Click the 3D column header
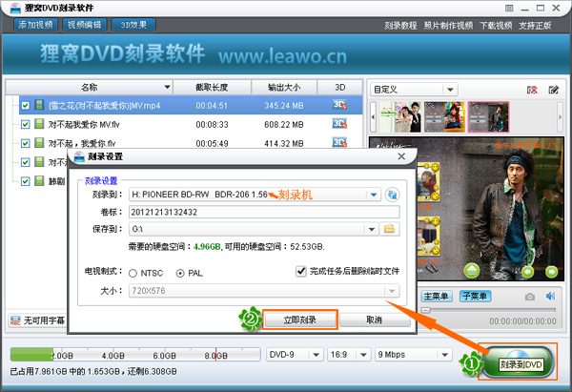The image size is (572, 392). [x=340, y=87]
